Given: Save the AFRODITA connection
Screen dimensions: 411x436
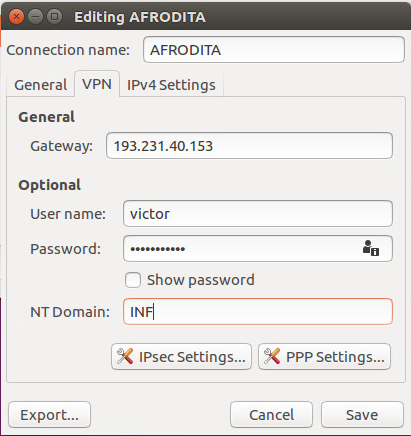Looking at the screenshot, I should pos(362,415).
